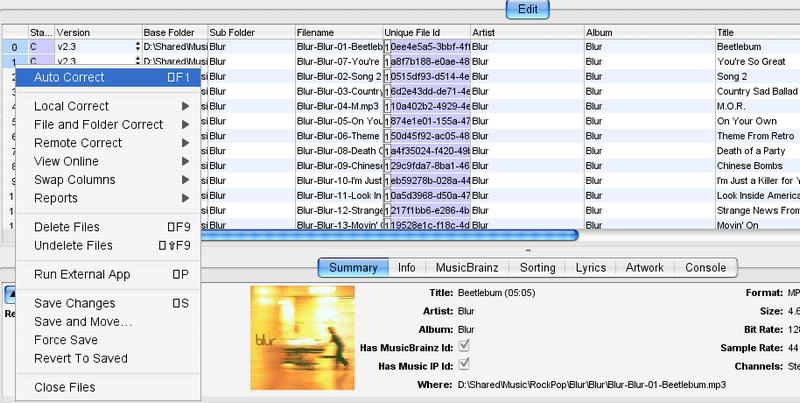800x403 pixels.
Task: Toggle the Has Music IP Id checkbox
Action: click(464, 365)
